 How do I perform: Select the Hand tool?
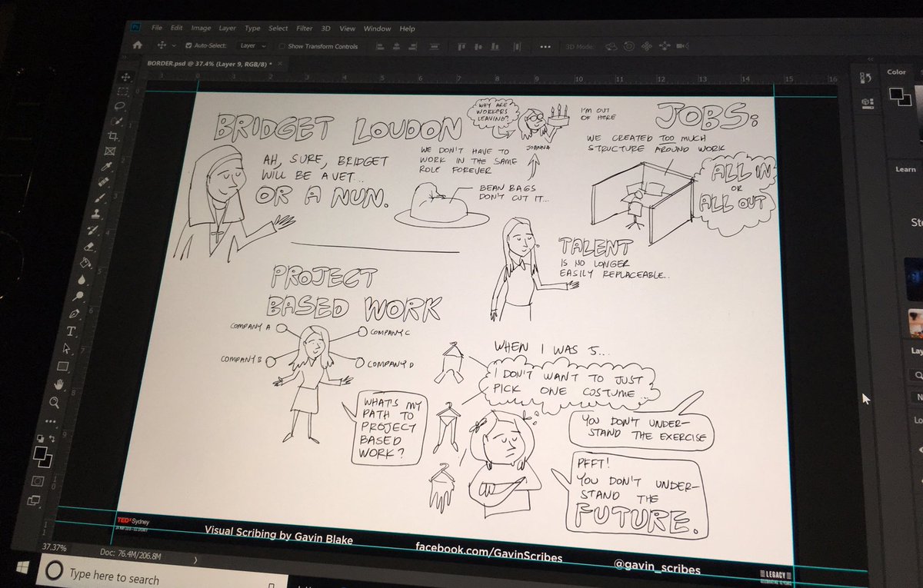(58, 384)
